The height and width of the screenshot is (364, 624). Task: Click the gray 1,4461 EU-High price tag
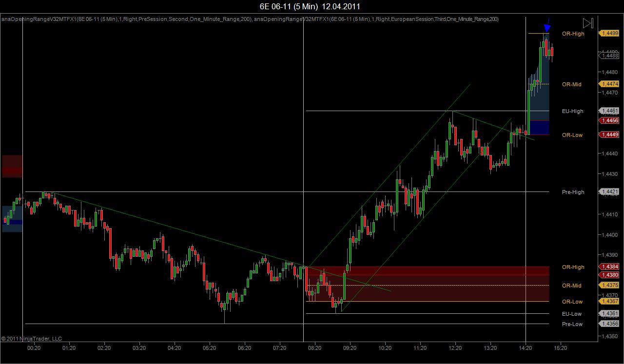coord(608,111)
